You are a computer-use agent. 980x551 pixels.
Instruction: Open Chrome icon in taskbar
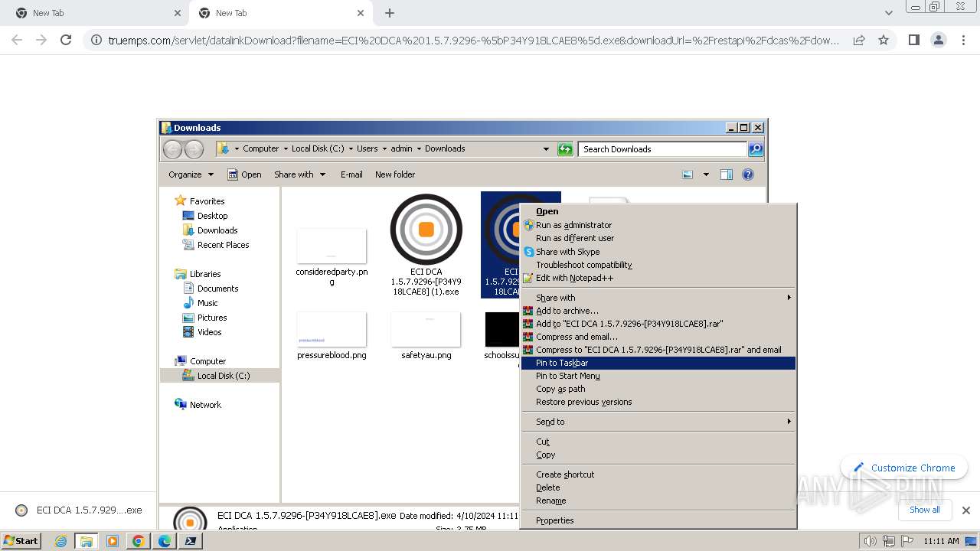coord(139,541)
